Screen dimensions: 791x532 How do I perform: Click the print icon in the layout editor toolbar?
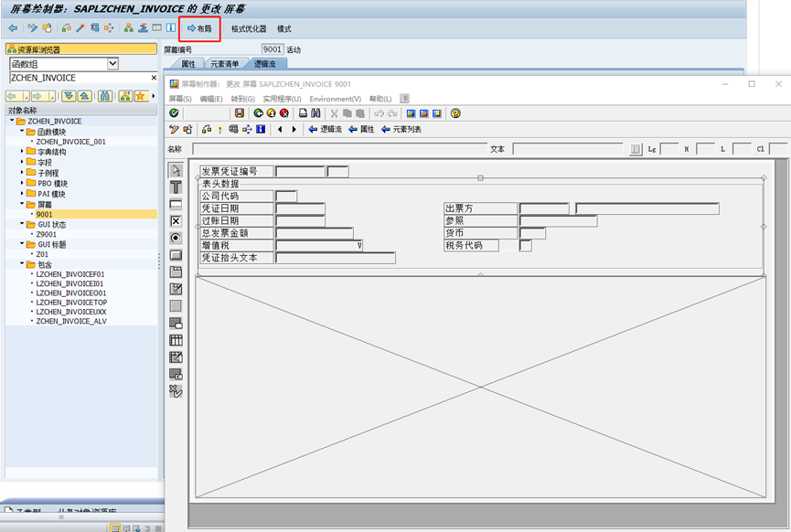pos(302,112)
